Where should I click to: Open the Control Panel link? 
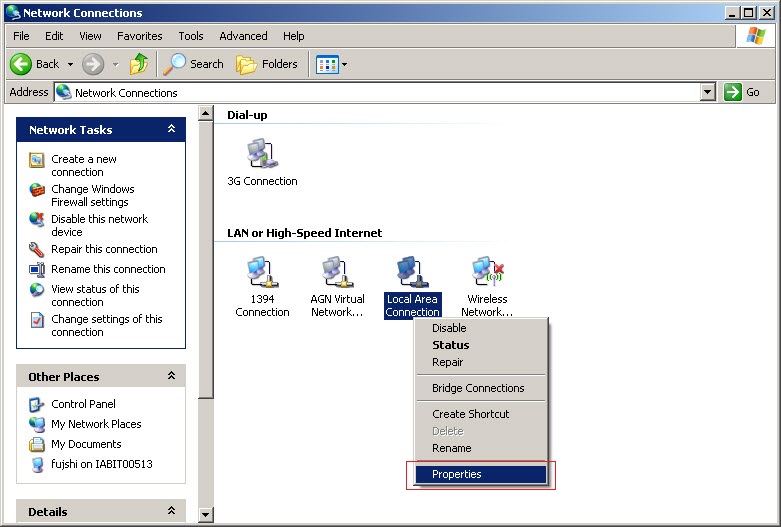click(83, 404)
